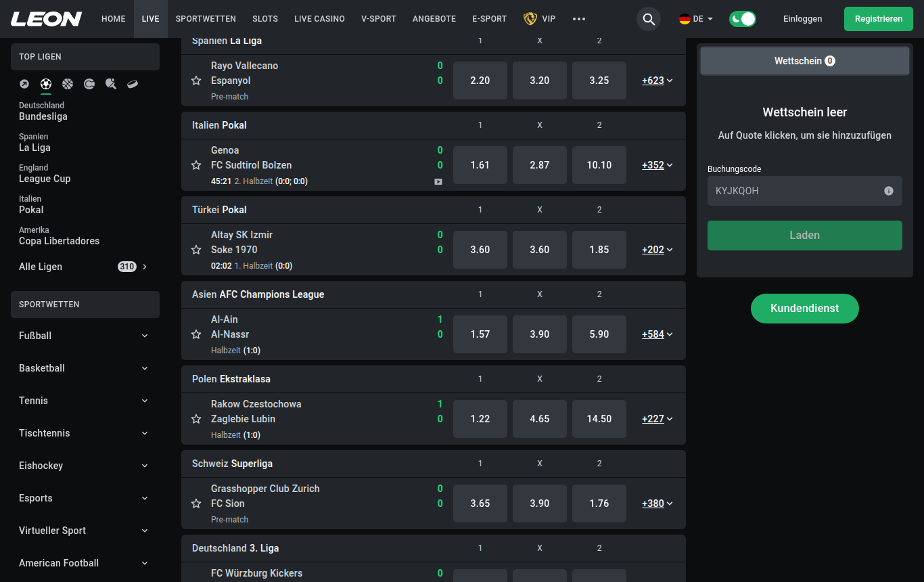Favorite the Genoa vs FC Sudtirol Bolzen star
924x582 pixels.
pyautogui.click(x=196, y=165)
